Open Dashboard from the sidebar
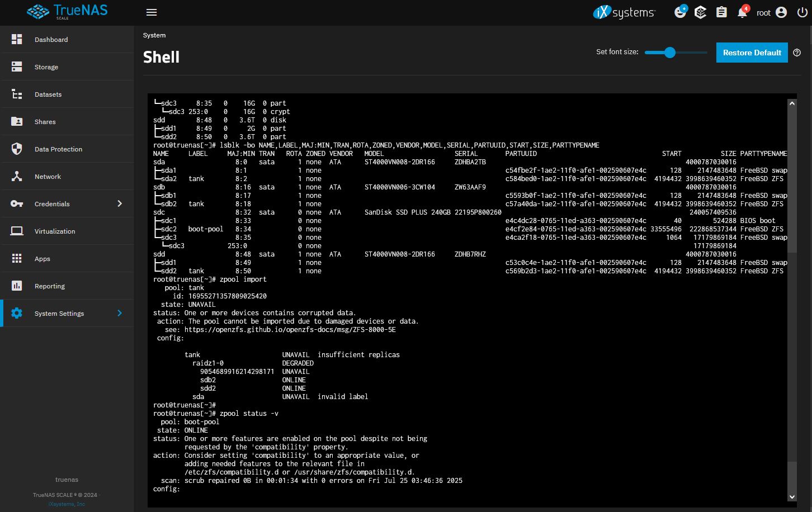The image size is (812, 512). [51, 40]
